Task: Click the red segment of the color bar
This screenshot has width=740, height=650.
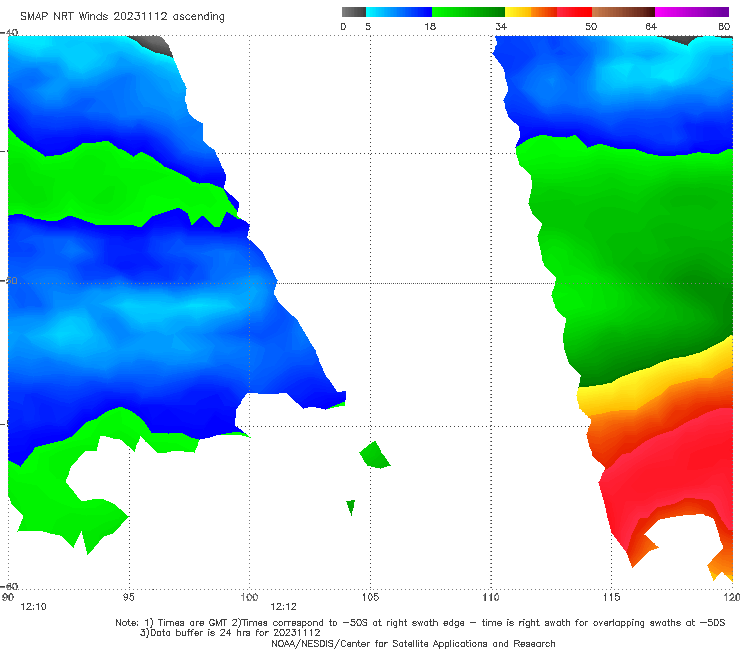Action: pyautogui.click(x=574, y=12)
